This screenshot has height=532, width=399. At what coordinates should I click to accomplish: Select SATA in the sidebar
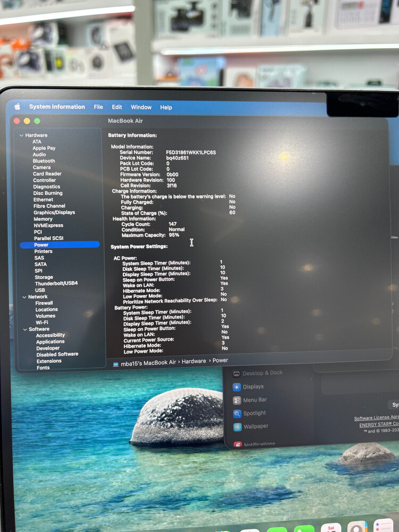point(40,264)
